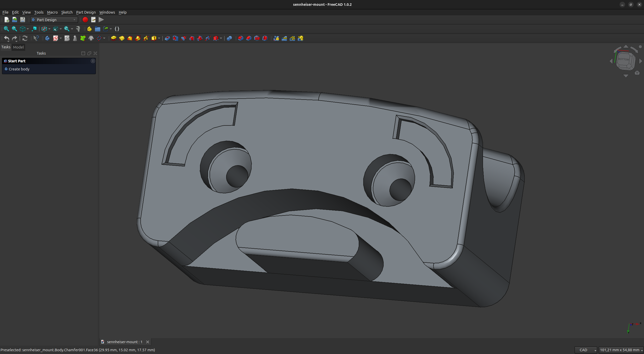
Task: Click the BOTTOM face of navigation cube
Action: point(624,60)
